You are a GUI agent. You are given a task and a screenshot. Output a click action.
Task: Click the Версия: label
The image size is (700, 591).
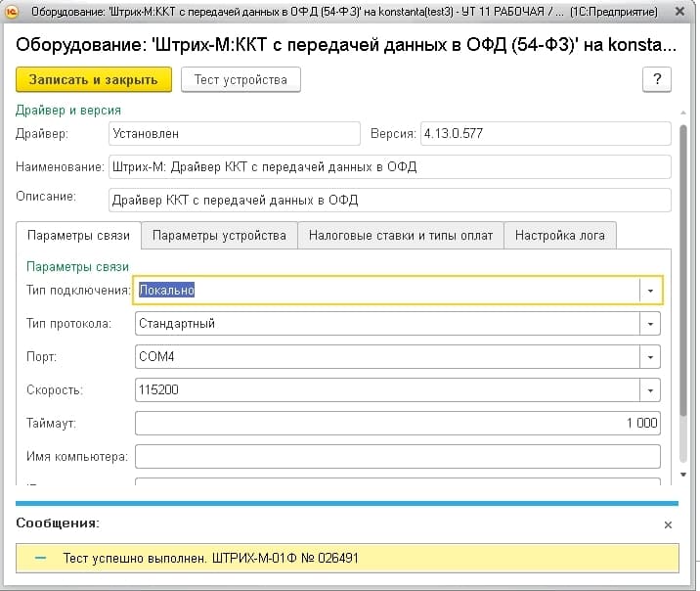coord(393,134)
